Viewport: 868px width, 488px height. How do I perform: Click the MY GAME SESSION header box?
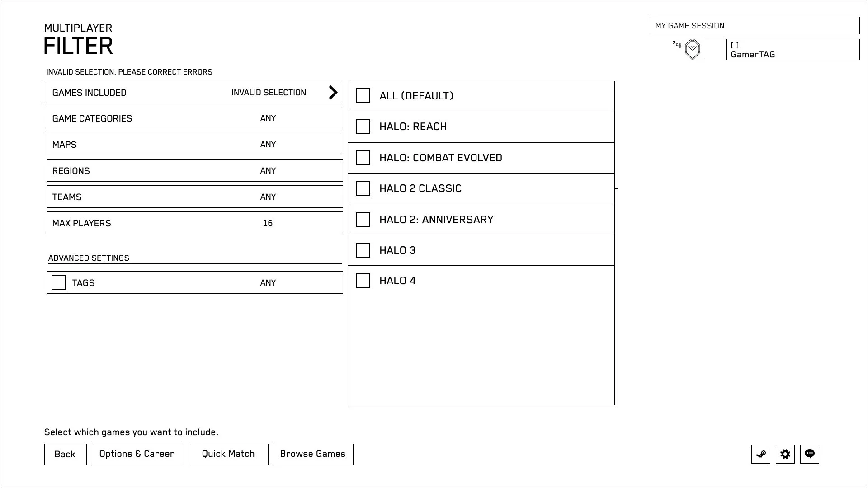[754, 26]
